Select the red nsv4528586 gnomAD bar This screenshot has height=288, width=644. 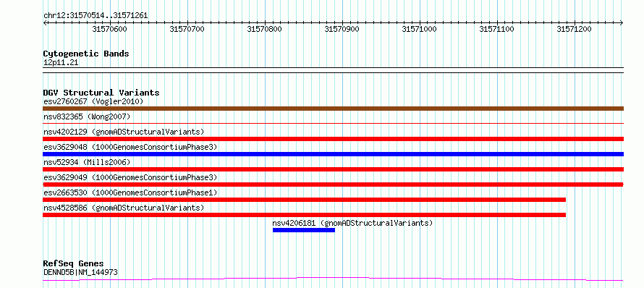[x=305, y=215]
